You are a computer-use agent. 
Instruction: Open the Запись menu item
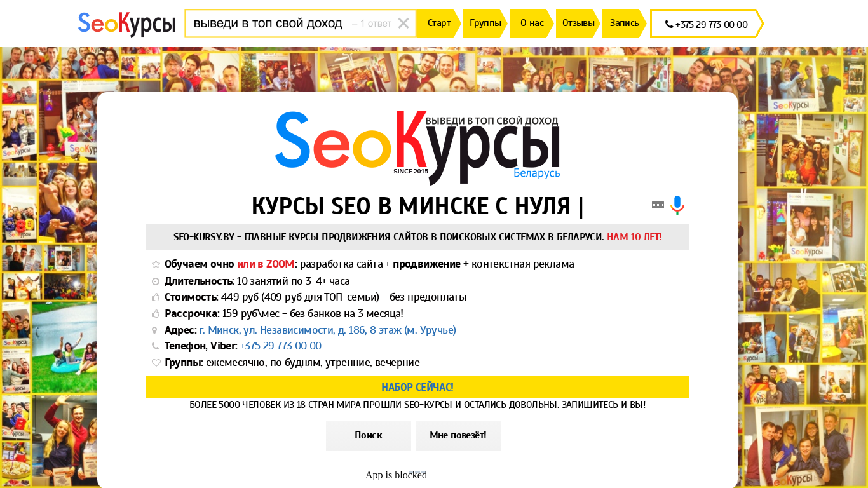click(x=625, y=24)
